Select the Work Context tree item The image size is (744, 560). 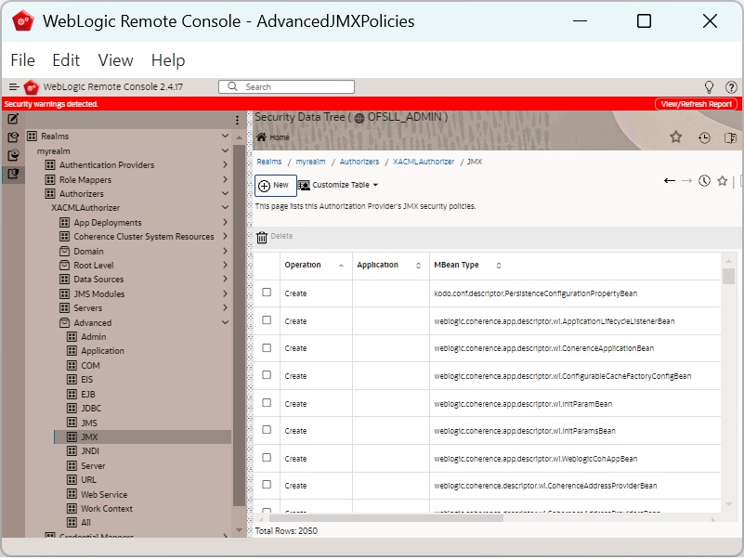pos(106,508)
